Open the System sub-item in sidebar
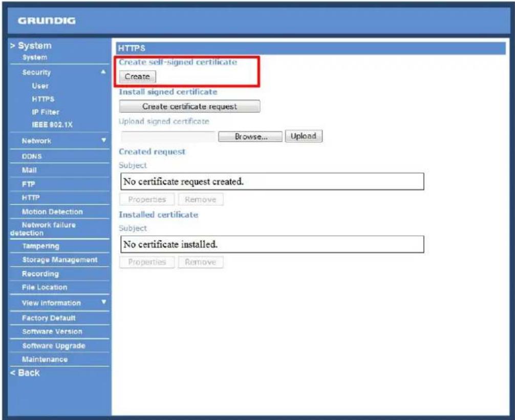515x420 pixels. (x=34, y=57)
